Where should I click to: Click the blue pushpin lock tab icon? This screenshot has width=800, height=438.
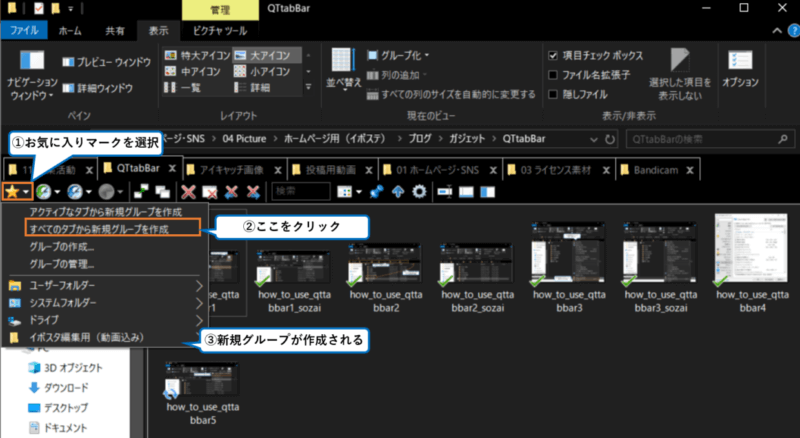tap(377, 192)
